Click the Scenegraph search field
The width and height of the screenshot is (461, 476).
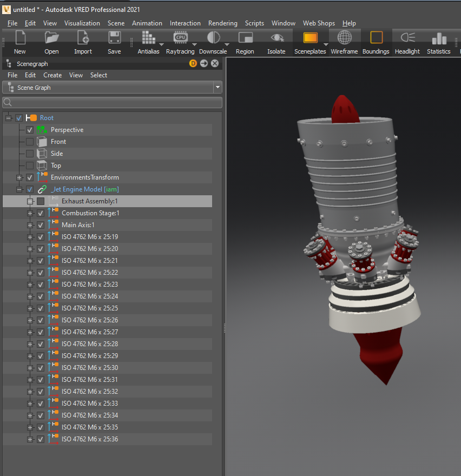tap(112, 102)
